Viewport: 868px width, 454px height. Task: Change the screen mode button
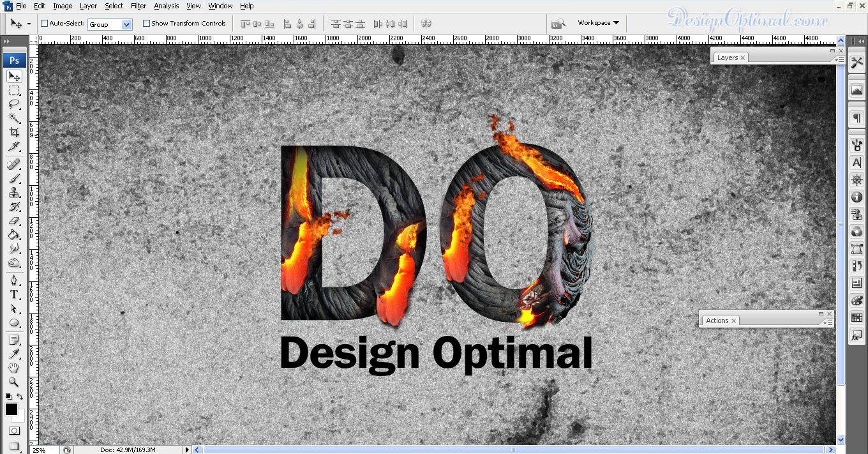14,446
